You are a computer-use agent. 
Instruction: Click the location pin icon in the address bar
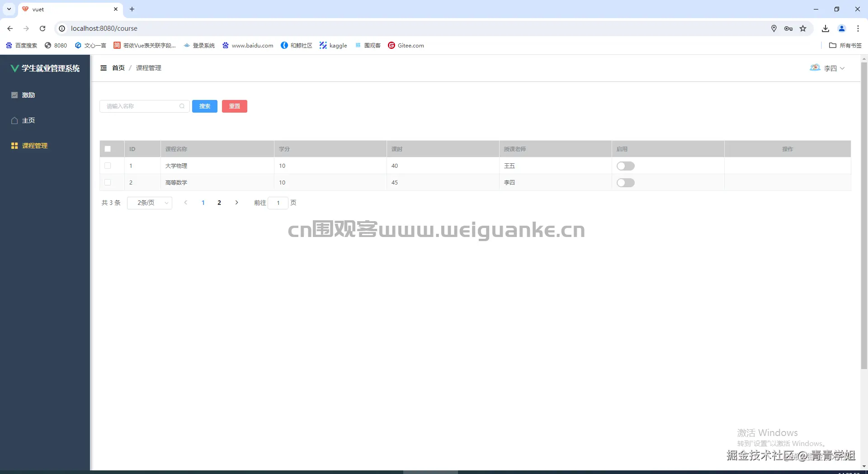(774, 28)
